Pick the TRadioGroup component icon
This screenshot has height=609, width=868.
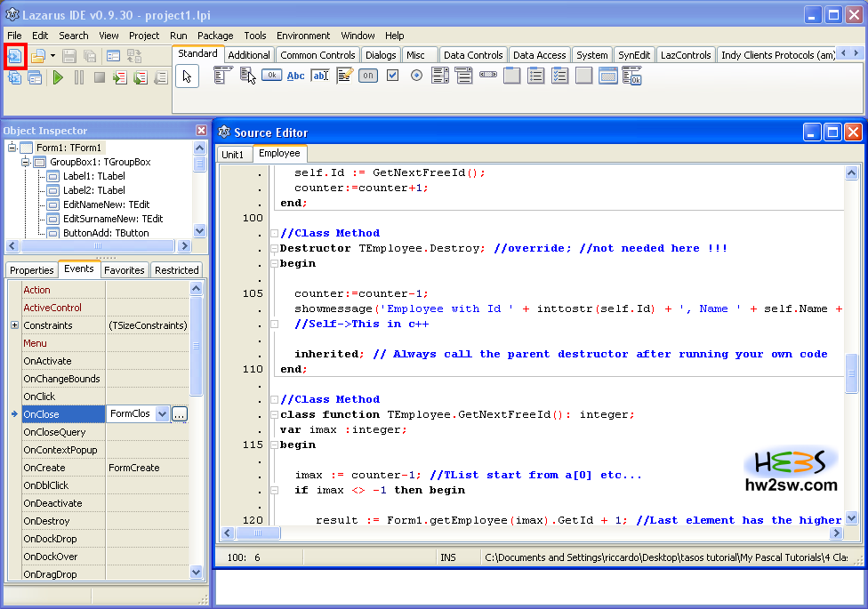pos(536,76)
